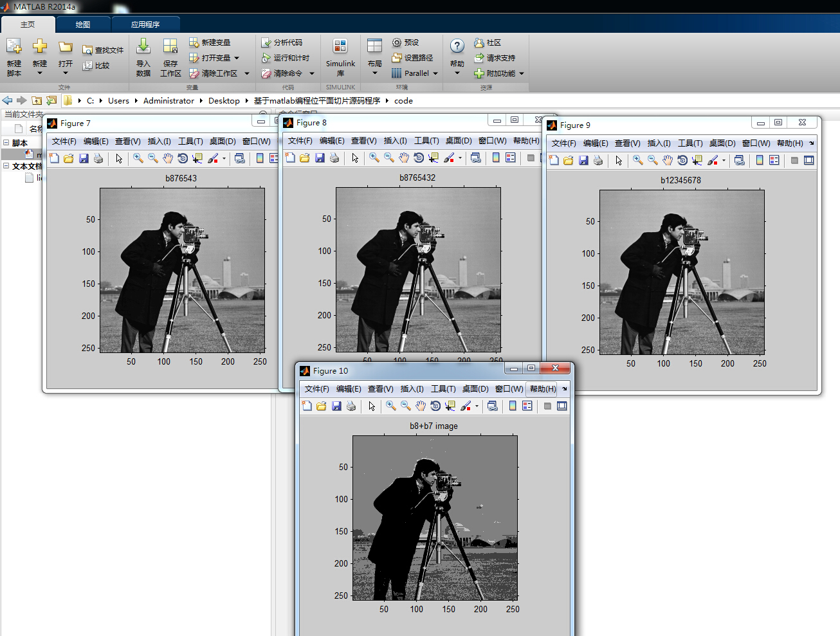Image resolution: width=840 pixels, height=636 pixels.
Task: Save Figure 10 using the floppy icon
Action: click(336, 406)
